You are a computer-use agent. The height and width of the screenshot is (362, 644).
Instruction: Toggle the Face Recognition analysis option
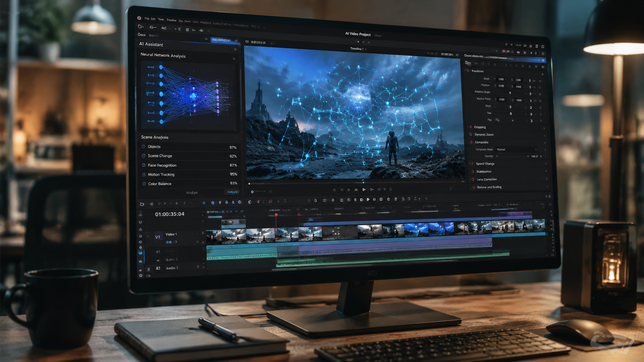click(144, 165)
